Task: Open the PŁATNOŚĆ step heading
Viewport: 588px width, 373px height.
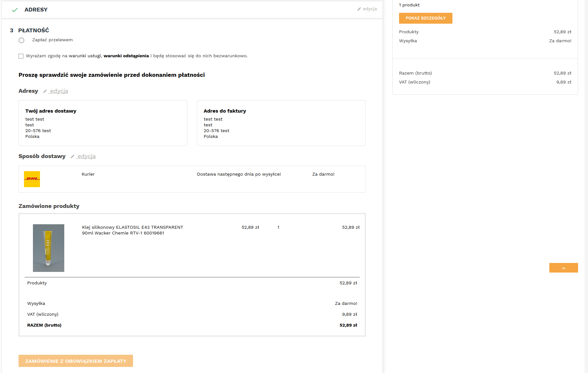Action: (x=34, y=30)
